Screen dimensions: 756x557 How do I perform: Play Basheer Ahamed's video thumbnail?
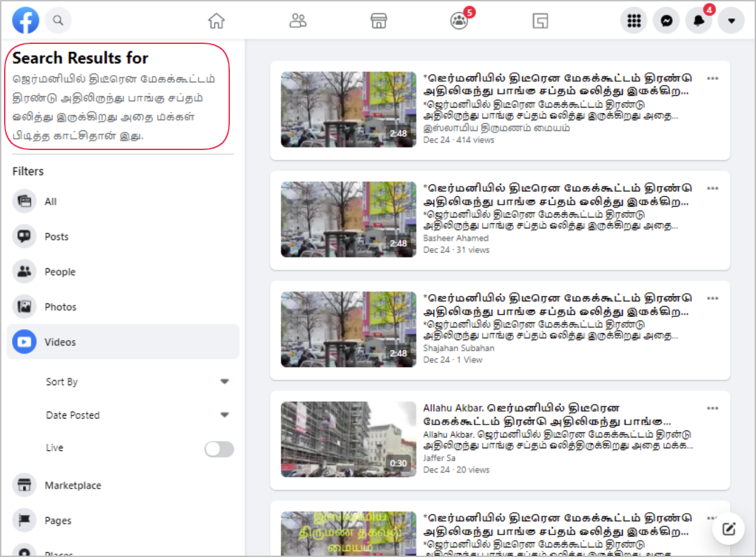point(348,219)
